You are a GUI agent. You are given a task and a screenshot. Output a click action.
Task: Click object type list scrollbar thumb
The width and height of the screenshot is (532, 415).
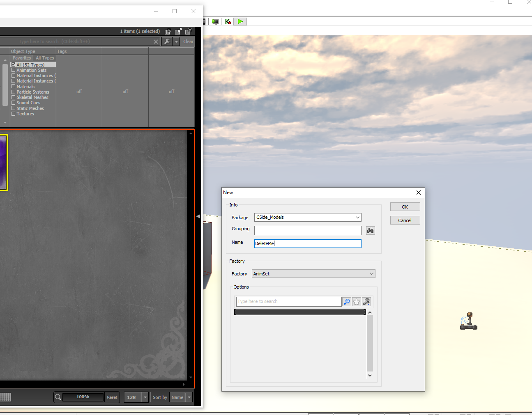[x=5, y=85]
